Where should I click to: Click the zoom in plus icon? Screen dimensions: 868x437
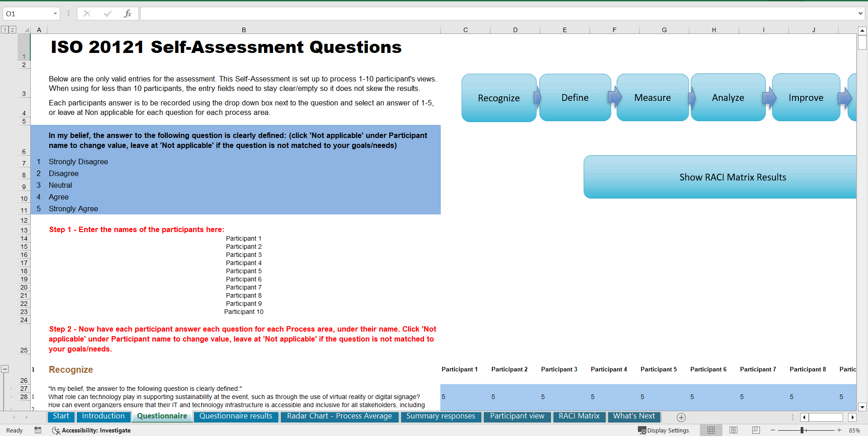click(x=840, y=430)
